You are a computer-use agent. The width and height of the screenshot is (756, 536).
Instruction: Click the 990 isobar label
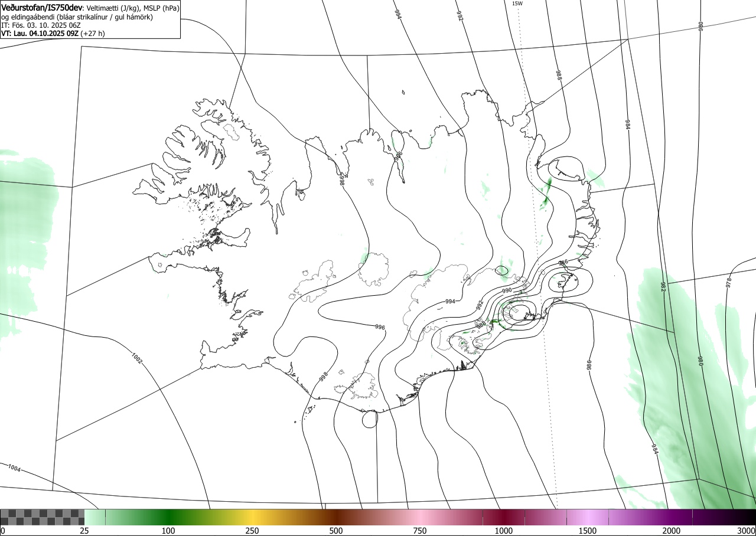pos(507,291)
